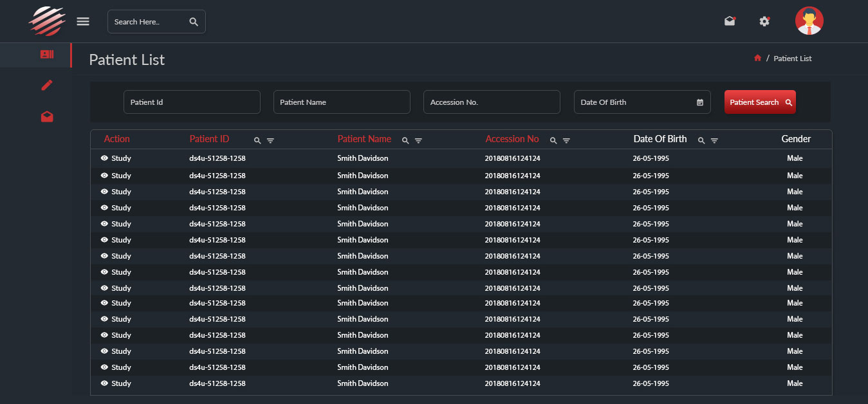Sort by the Date Of Birth column header

click(660, 139)
